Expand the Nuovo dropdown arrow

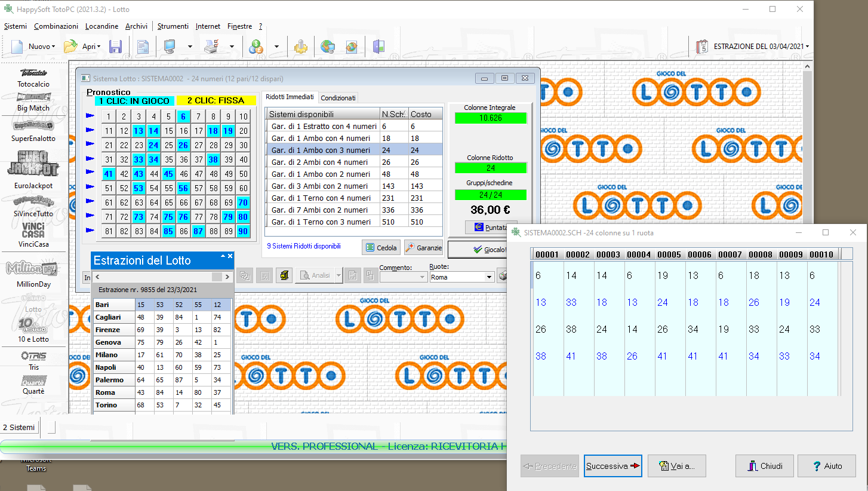53,47
